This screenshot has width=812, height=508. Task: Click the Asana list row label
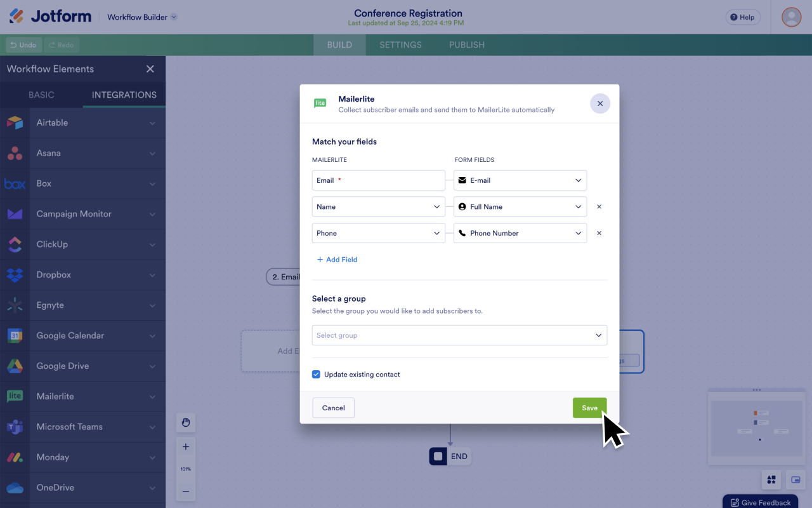pos(49,153)
